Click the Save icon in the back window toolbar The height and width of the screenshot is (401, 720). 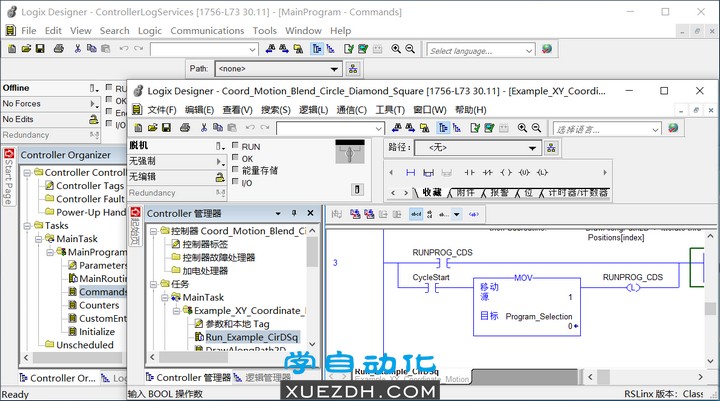[40, 49]
